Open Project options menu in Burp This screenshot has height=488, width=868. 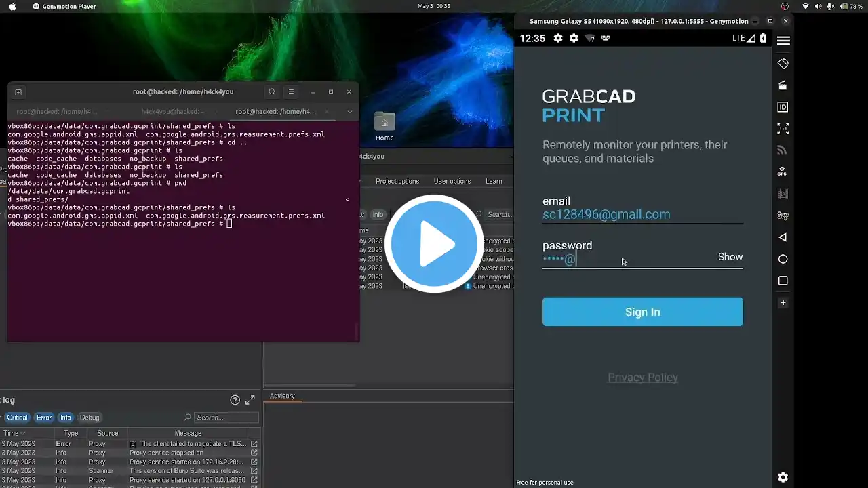tap(397, 181)
